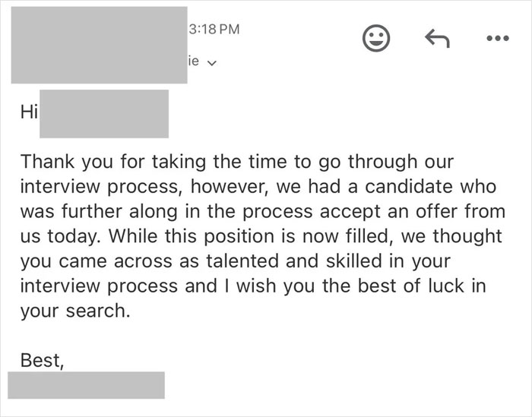Click the redacted signature below "Best,"

tap(86, 384)
